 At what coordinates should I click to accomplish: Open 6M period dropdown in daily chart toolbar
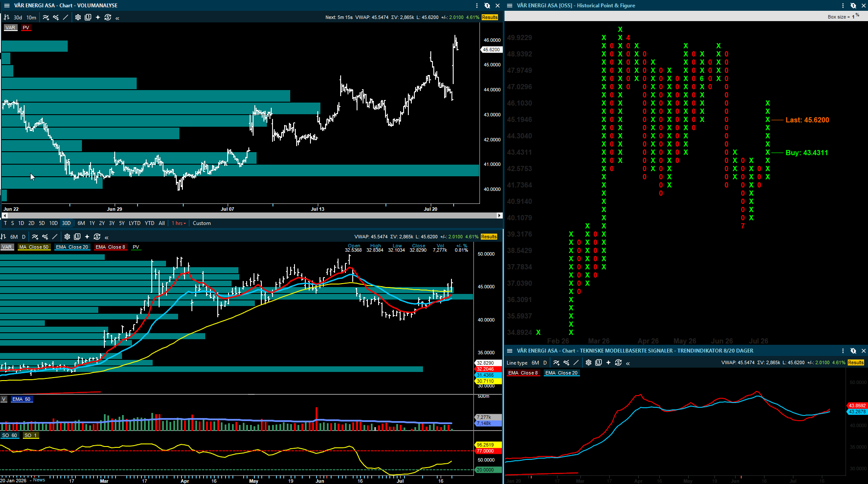[x=14, y=237]
